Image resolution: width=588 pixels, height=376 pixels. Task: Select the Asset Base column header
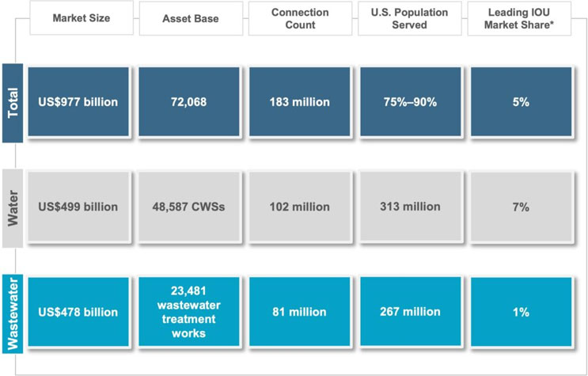[x=189, y=18]
